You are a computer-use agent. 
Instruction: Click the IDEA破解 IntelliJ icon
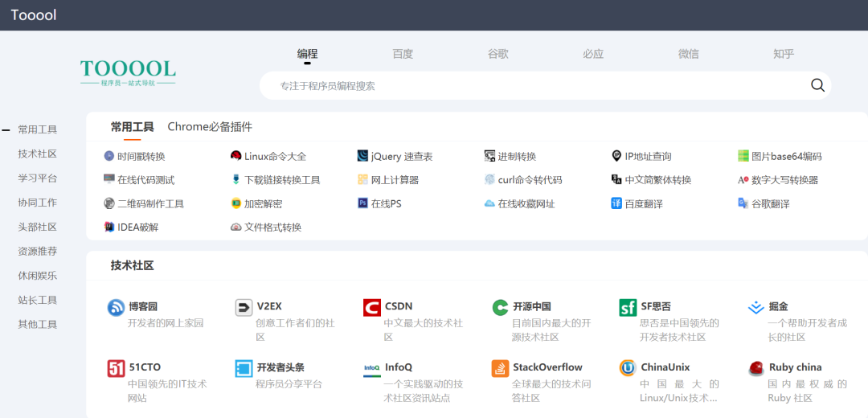tap(109, 227)
